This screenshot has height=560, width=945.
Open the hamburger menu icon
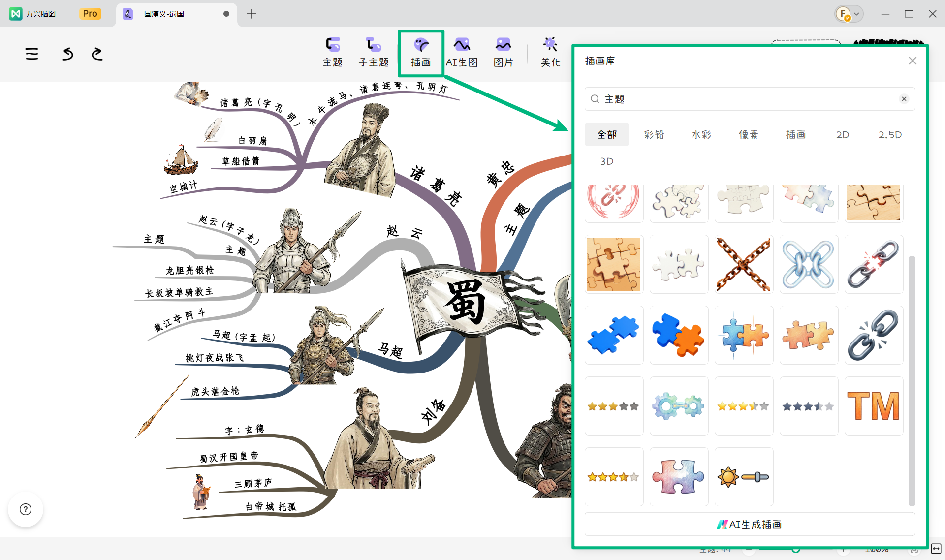[32, 54]
